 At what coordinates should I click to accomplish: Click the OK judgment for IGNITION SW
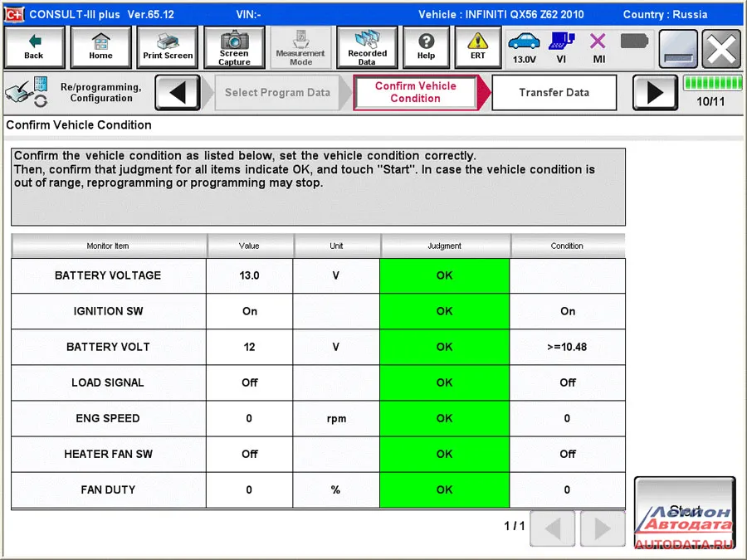pos(445,311)
